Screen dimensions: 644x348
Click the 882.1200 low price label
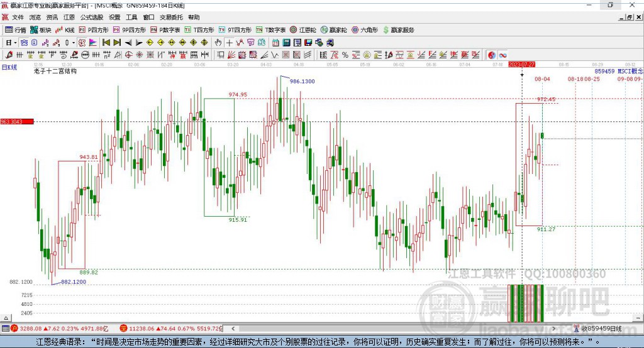tap(74, 282)
